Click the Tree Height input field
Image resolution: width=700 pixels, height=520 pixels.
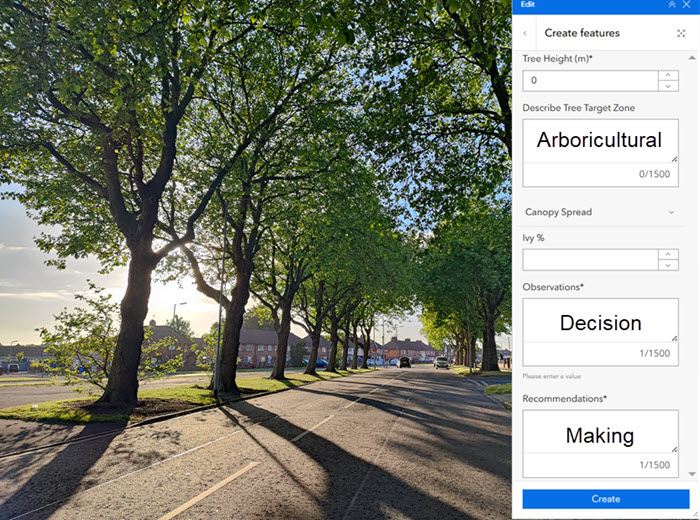(x=590, y=81)
